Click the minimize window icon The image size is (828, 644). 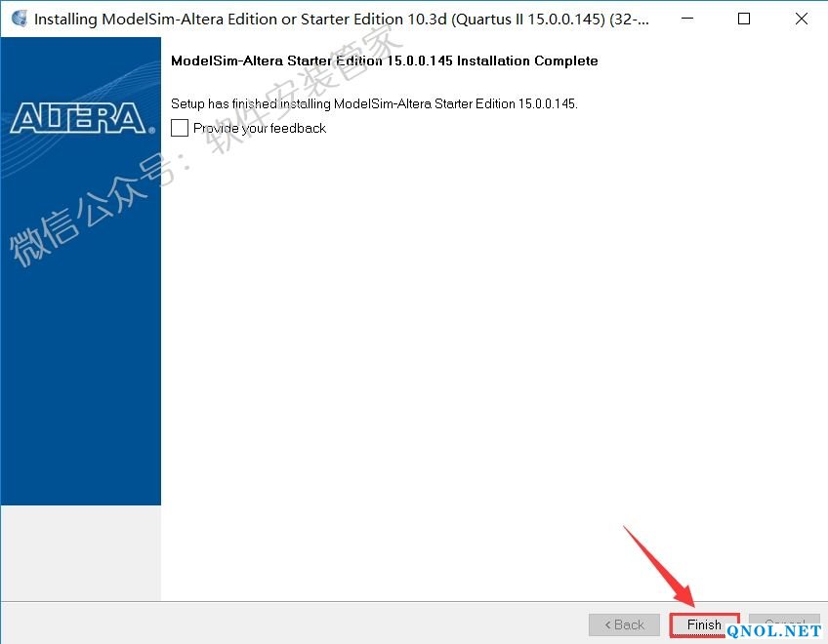click(685, 18)
